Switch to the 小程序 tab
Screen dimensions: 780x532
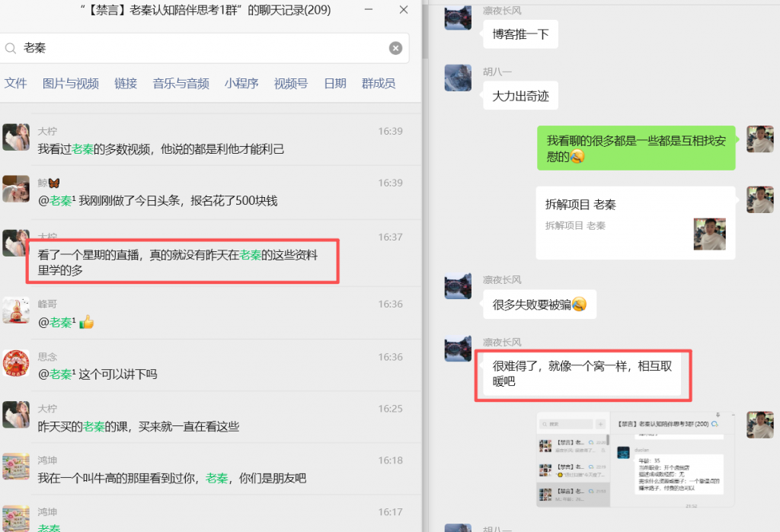click(x=241, y=84)
